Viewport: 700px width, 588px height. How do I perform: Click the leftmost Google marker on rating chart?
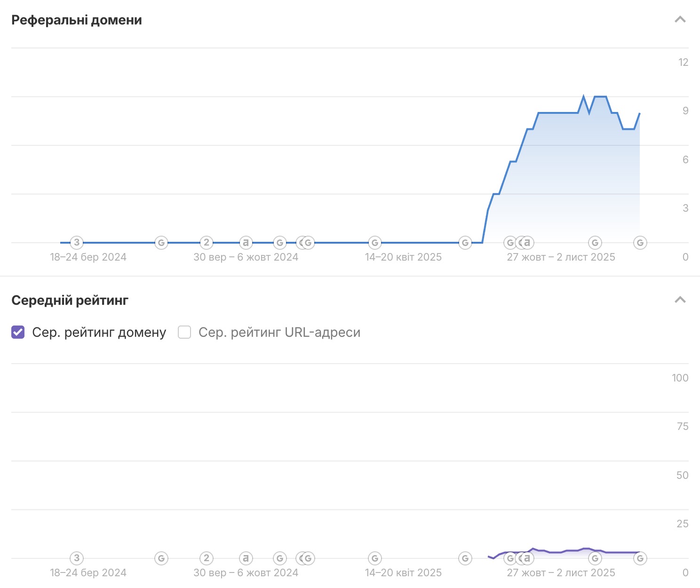(x=161, y=558)
